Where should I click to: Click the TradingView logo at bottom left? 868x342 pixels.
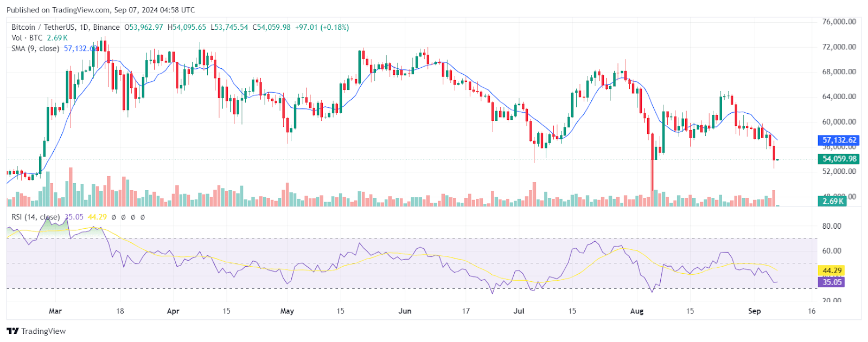(36, 331)
